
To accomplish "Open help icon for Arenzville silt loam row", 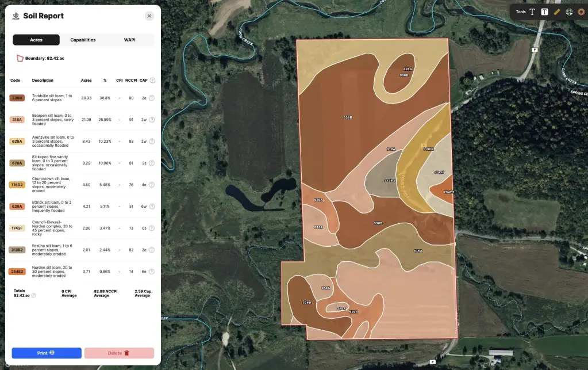I will [152, 142].
